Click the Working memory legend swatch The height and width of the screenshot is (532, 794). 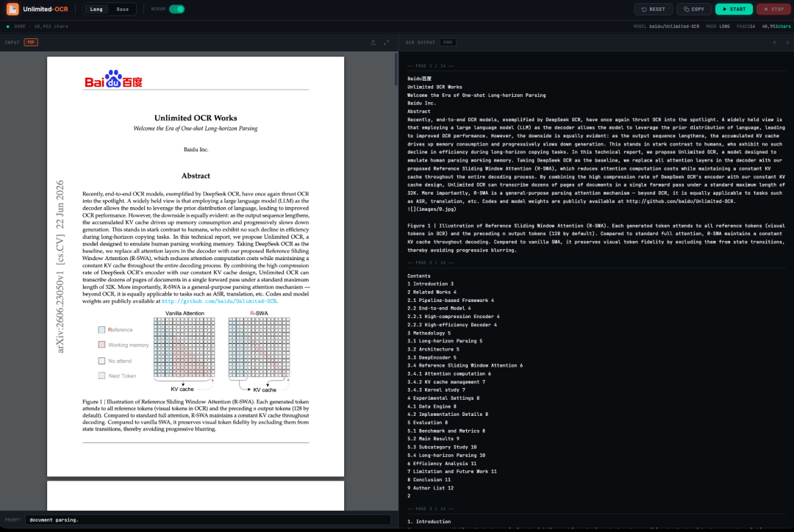pos(101,345)
